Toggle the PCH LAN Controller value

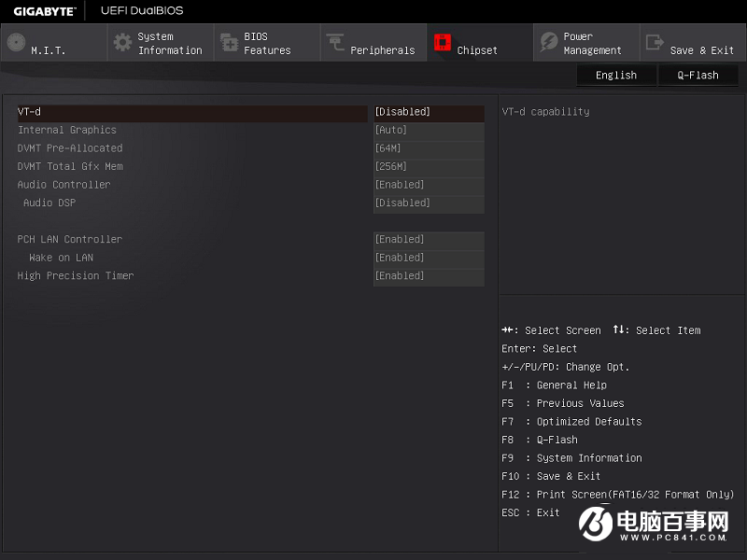coord(429,240)
